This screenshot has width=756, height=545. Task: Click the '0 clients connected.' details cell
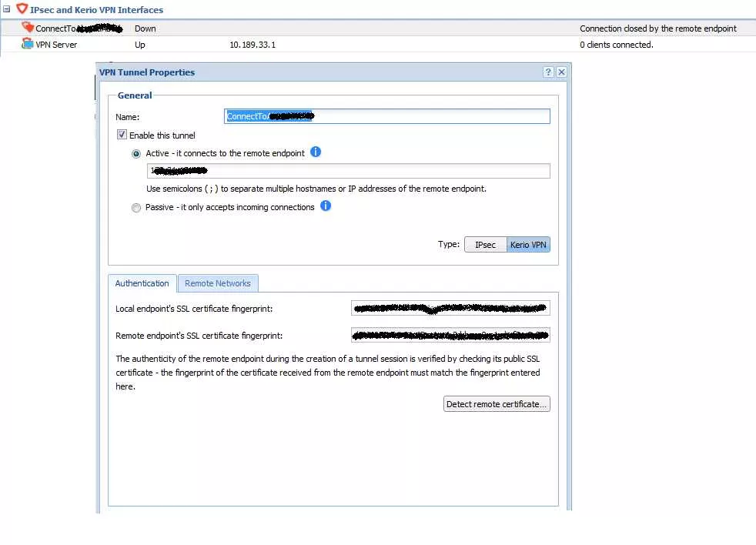point(616,45)
